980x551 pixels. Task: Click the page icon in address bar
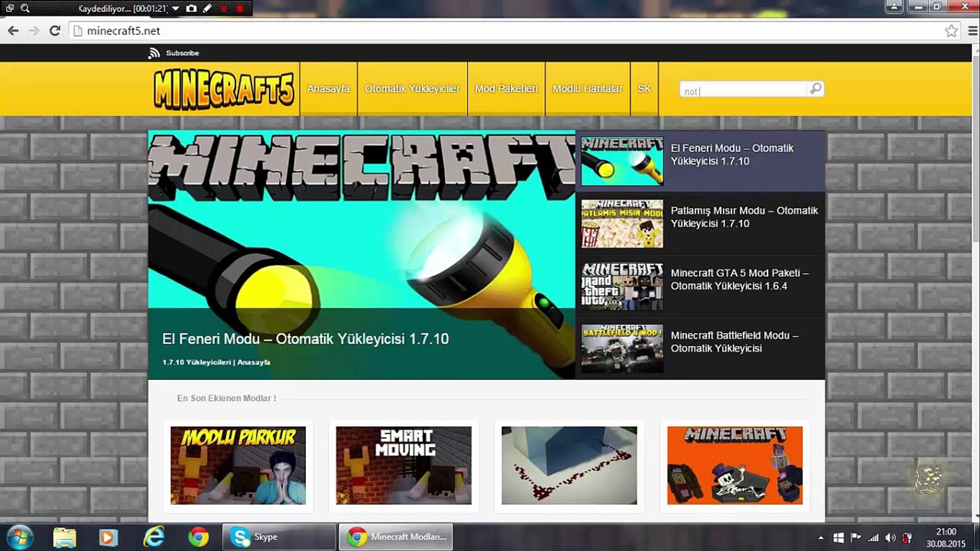pos(78,31)
